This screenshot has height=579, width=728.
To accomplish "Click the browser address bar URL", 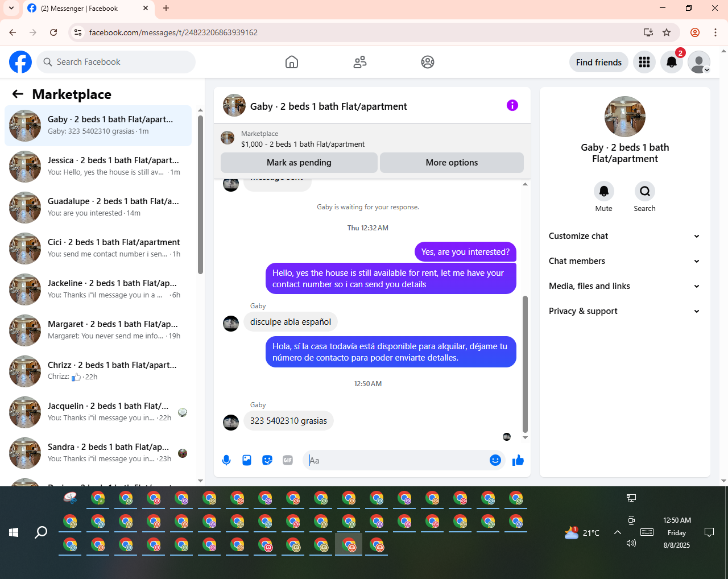I will click(x=173, y=32).
